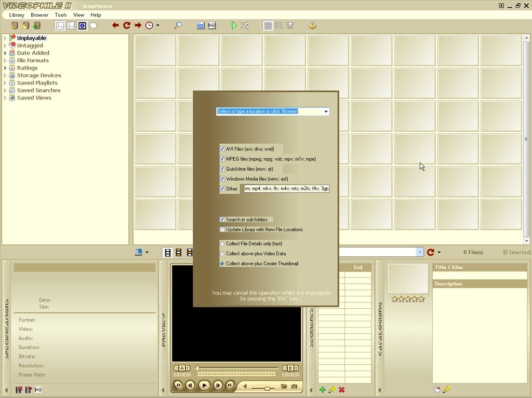The height and width of the screenshot is (398, 532).
Task: Click the Other extensions text field
Action: point(287,188)
